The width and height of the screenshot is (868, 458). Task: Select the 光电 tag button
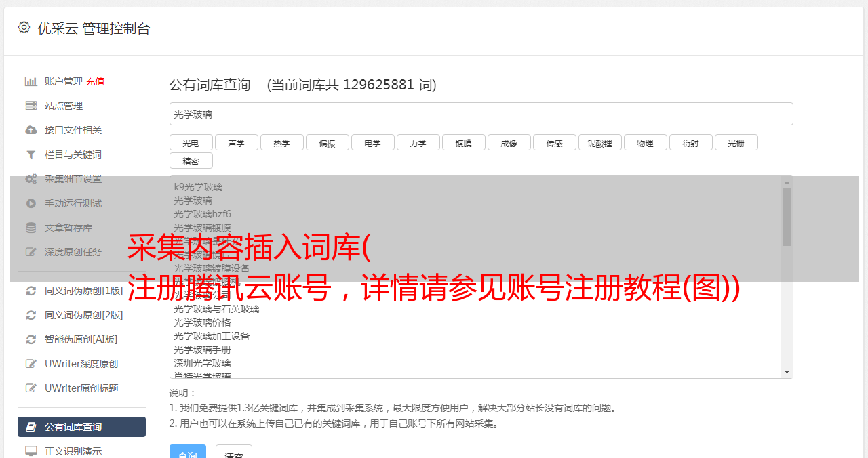tap(191, 142)
